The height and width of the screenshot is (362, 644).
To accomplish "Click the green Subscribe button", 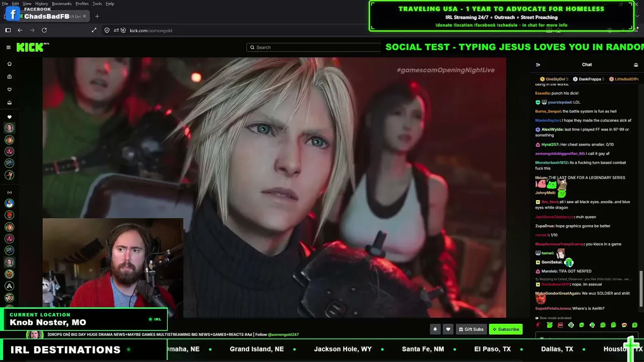I will [506, 329].
